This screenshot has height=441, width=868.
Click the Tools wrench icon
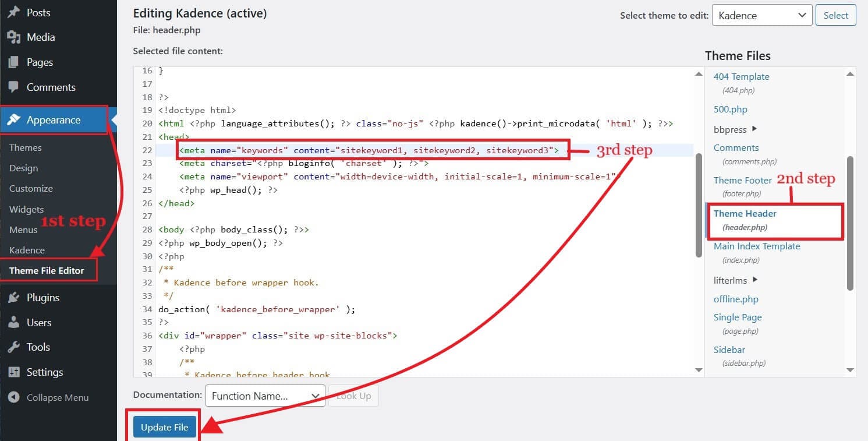coord(13,347)
